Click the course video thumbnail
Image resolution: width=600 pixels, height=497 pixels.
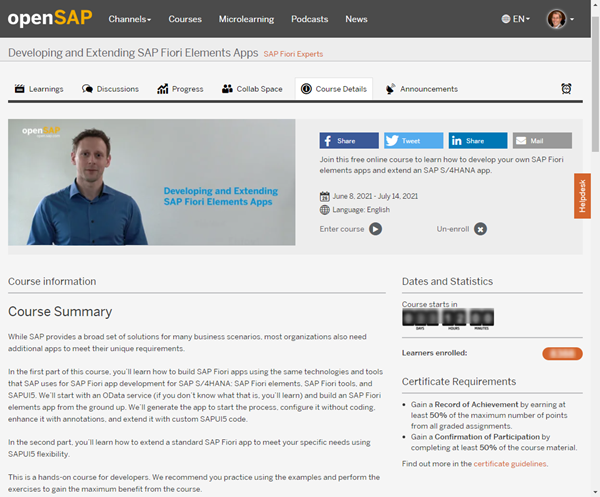click(152, 182)
